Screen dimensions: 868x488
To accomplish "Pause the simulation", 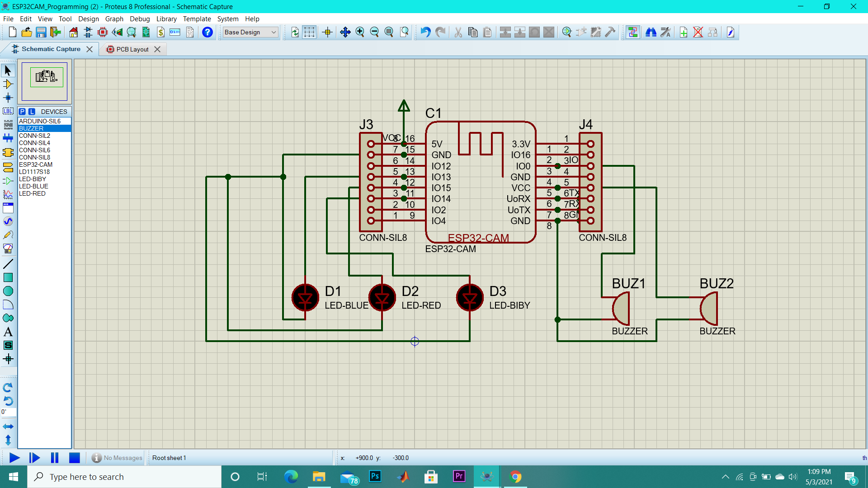I will [x=54, y=458].
